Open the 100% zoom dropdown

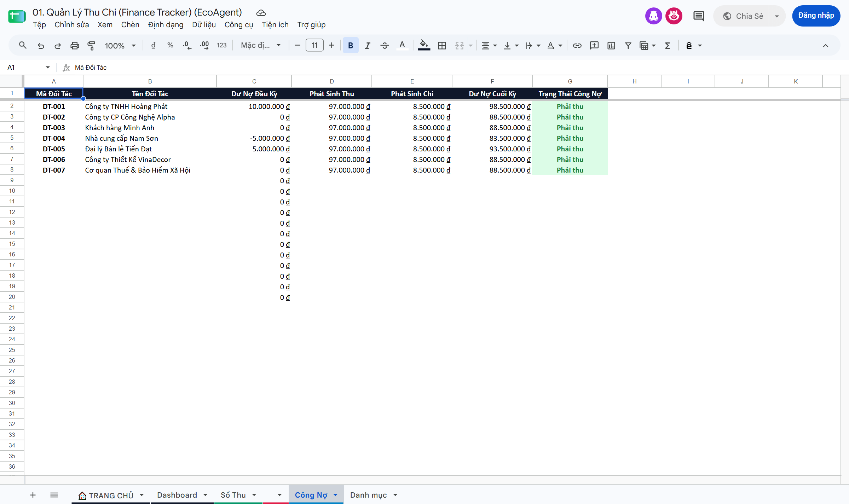(x=120, y=45)
